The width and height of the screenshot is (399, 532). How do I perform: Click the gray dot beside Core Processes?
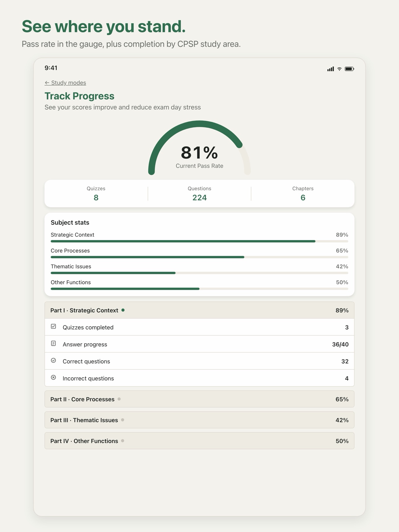coord(119,399)
